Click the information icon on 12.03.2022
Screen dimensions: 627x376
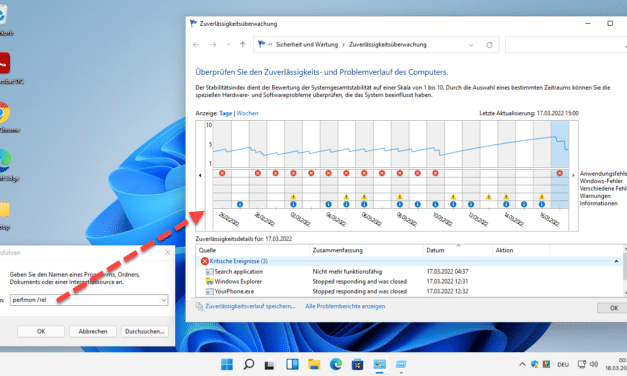[x=471, y=204]
